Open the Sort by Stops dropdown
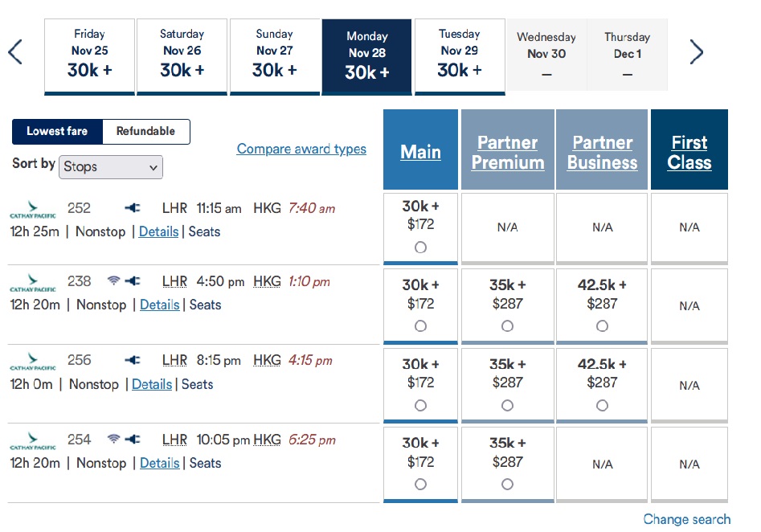The height and width of the screenshot is (532, 761). 113,167
